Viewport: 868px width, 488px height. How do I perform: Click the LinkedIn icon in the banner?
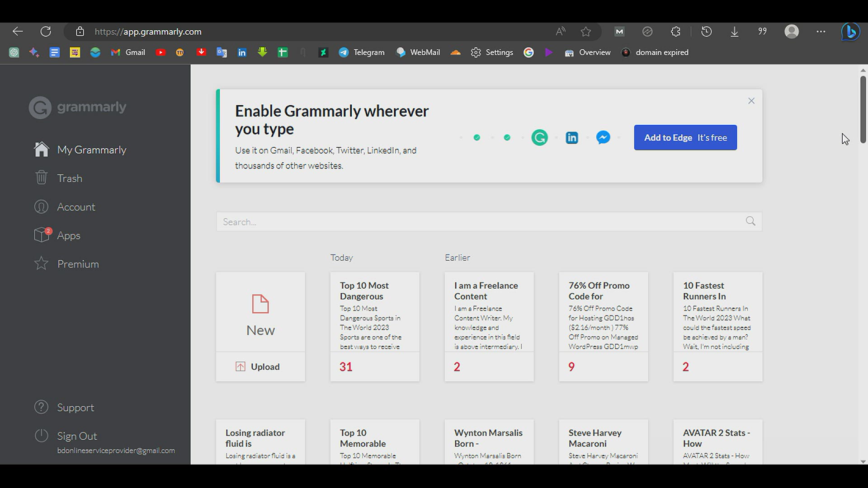point(572,137)
